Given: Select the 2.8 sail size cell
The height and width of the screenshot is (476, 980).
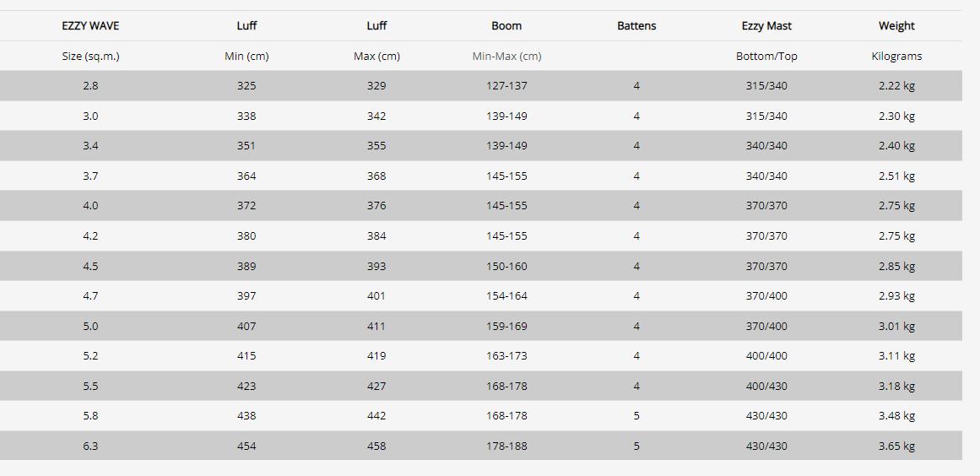Looking at the screenshot, I should click(x=90, y=85).
